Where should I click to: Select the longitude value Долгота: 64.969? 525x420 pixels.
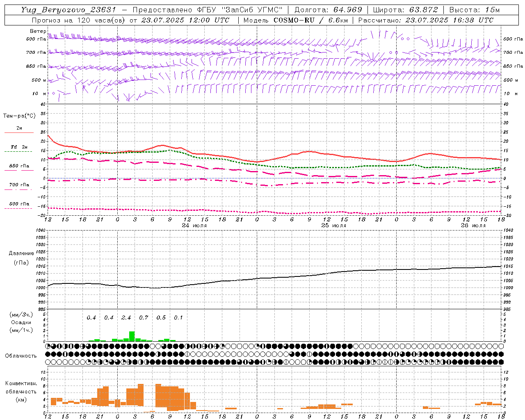tap(328, 10)
